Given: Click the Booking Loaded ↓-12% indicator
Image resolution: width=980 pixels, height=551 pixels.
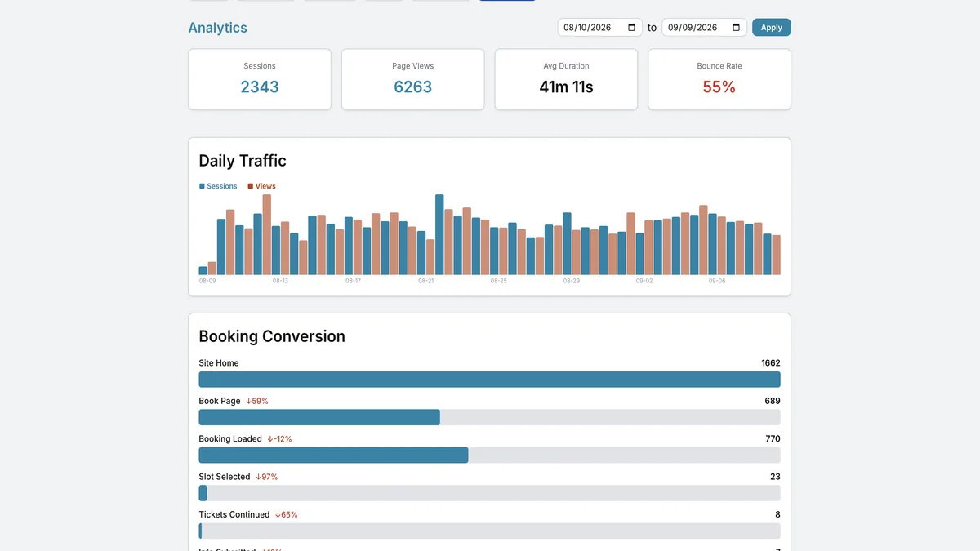Looking at the screenshot, I should pos(279,439).
